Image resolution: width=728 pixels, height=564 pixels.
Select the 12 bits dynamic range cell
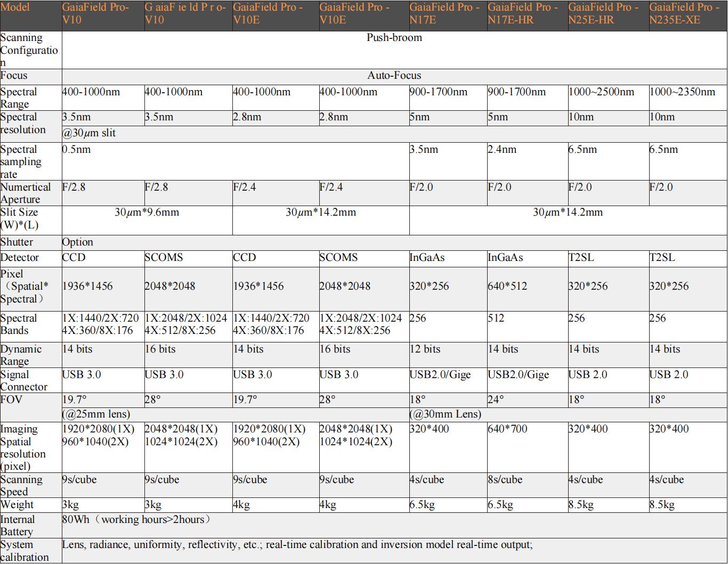425,349
